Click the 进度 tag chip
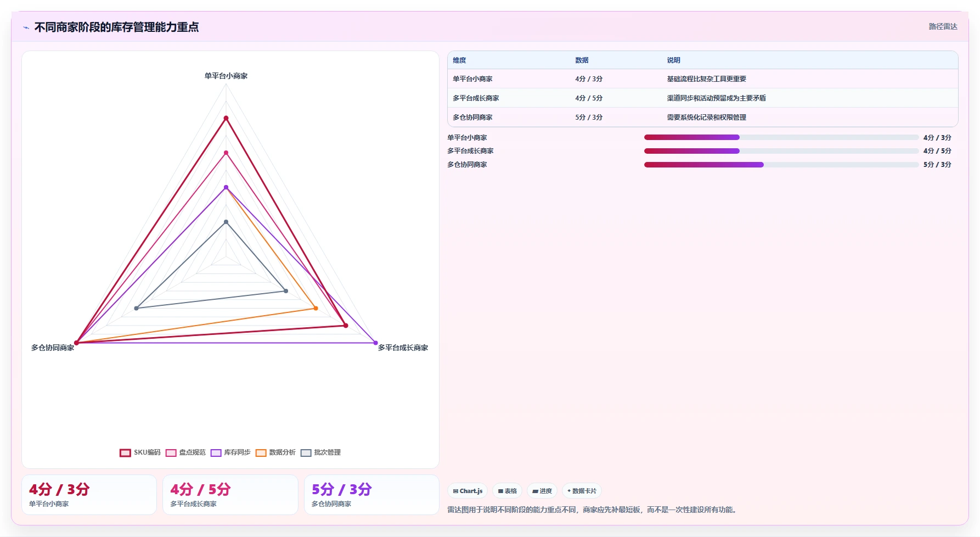 point(542,491)
